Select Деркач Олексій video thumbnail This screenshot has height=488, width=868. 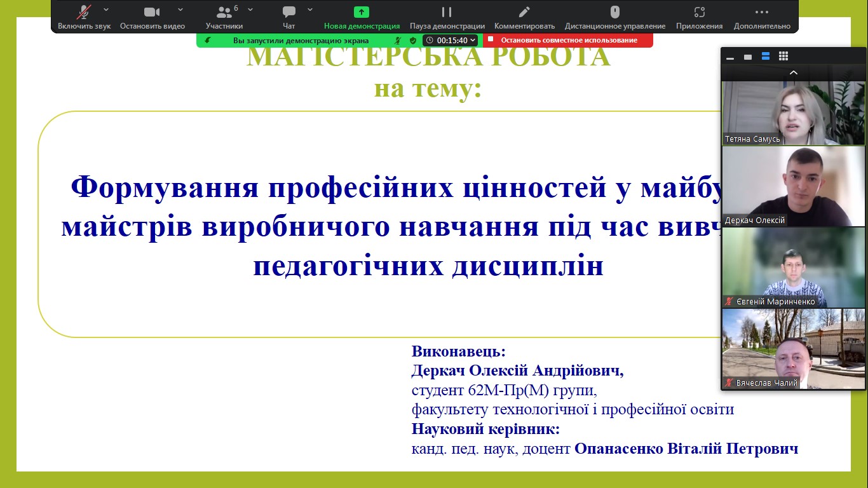click(x=793, y=186)
